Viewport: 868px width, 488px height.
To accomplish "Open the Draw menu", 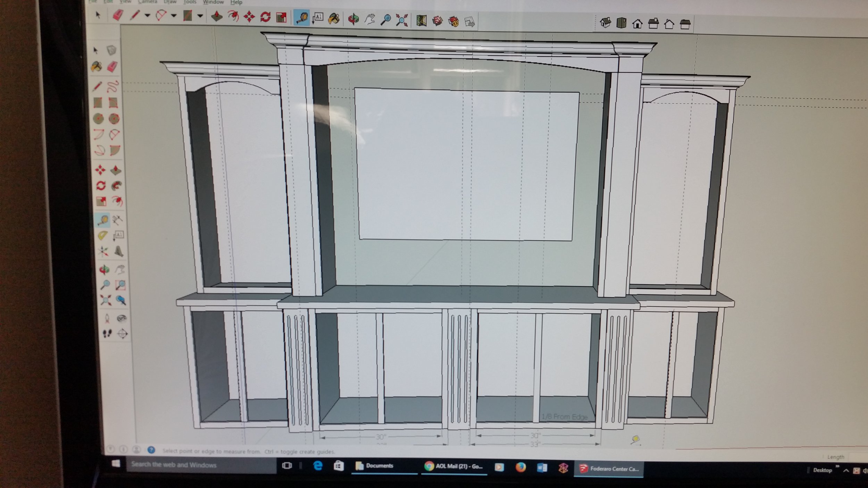I will (170, 2).
